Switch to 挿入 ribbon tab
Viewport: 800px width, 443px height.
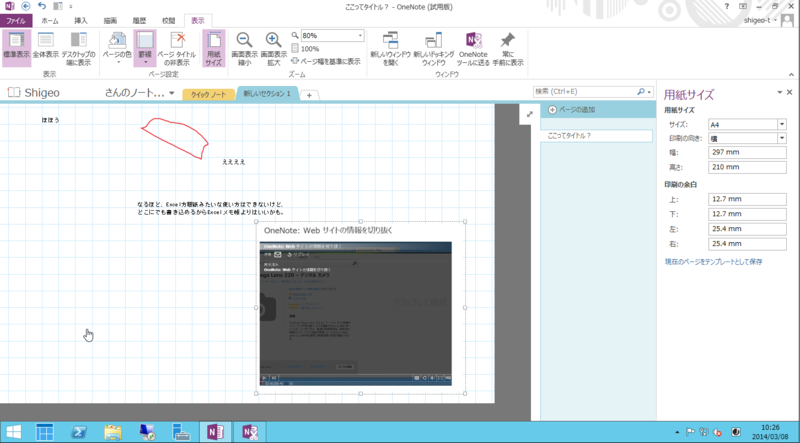click(81, 21)
